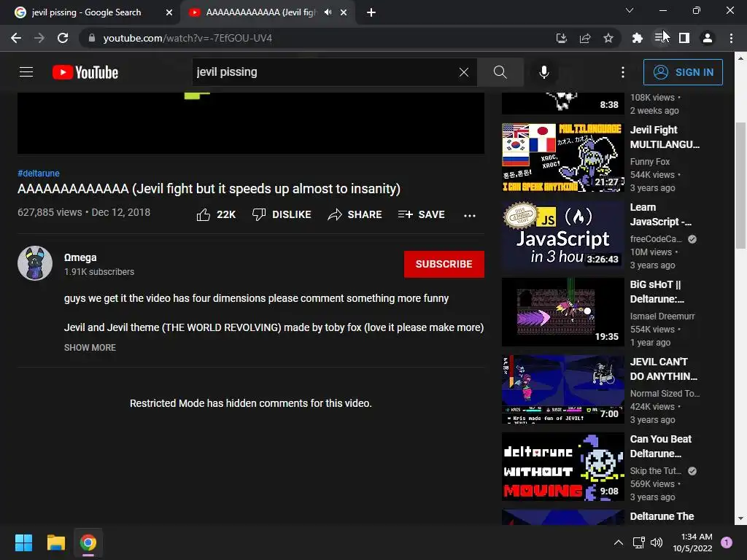Screen dimensions: 747x560
Task: View site information via the lock icon
Action: (92, 38)
